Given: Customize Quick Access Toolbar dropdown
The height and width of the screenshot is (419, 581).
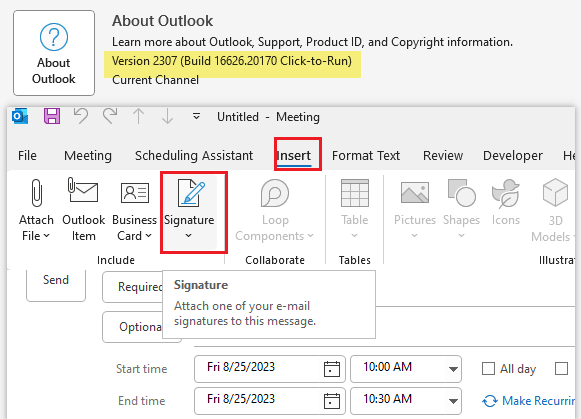Looking at the screenshot, I should tap(196, 117).
